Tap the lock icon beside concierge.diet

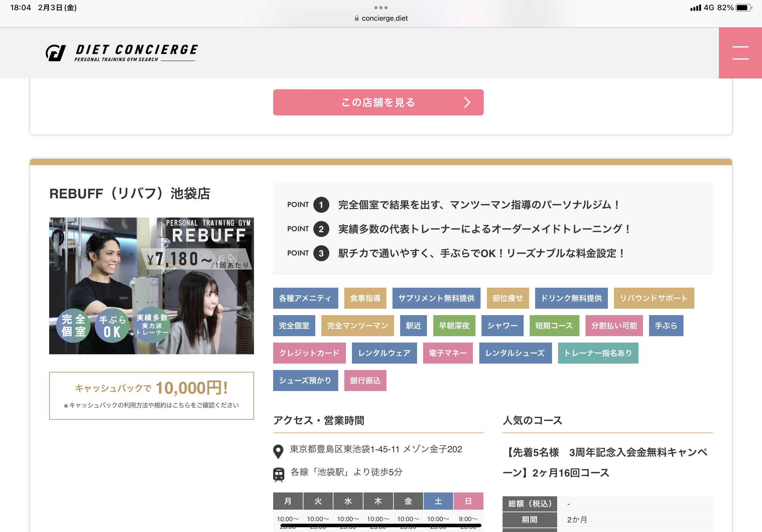pyautogui.click(x=356, y=18)
